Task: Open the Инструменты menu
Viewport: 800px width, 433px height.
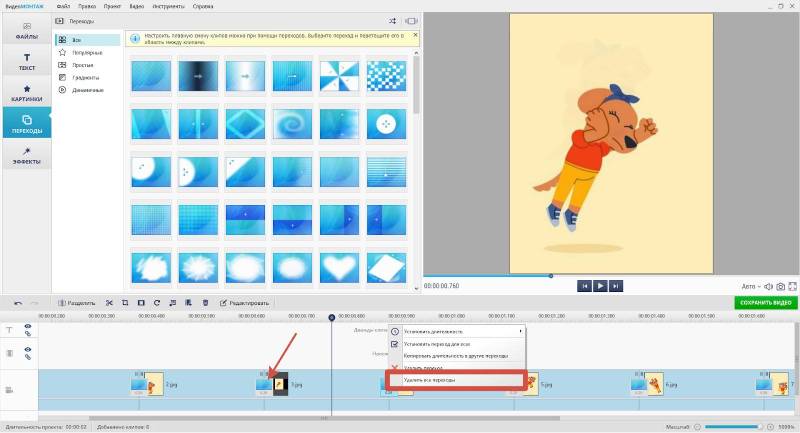Action: (x=168, y=7)
